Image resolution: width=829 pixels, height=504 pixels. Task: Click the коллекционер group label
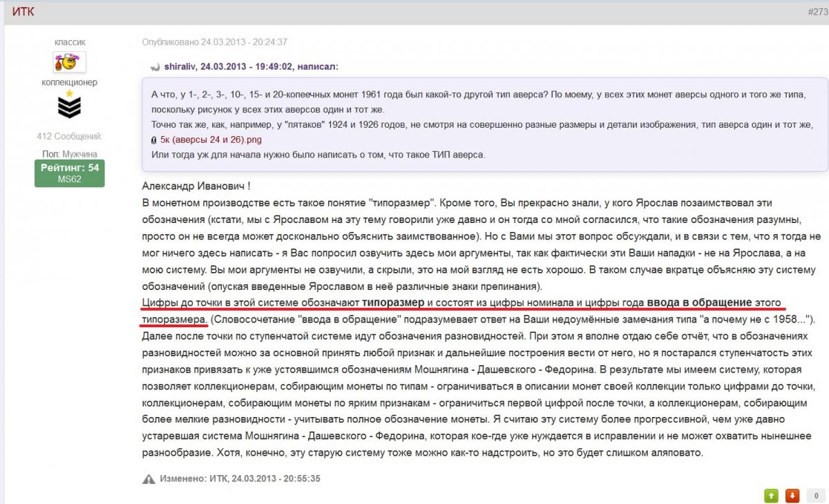[x=69, y=82]
